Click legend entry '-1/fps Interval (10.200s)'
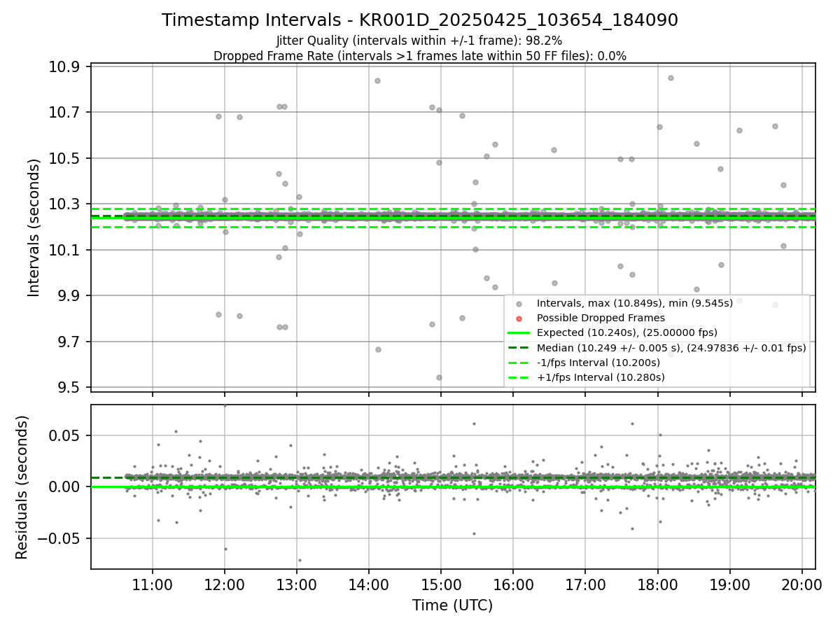 598,363
